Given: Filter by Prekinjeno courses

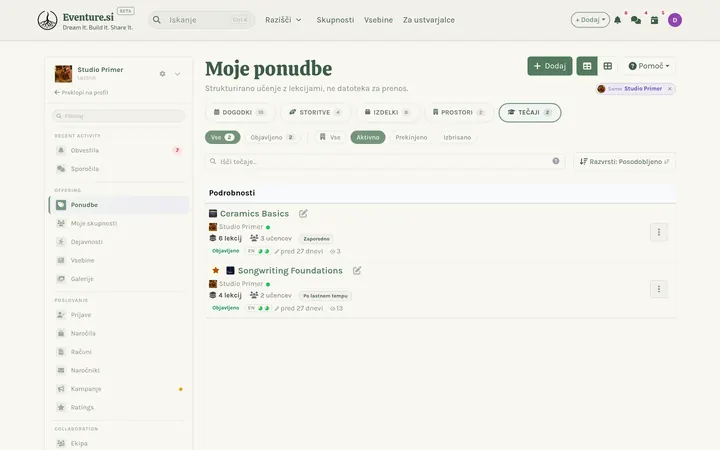Looking at the screenshot, I should click(x=411, y=137).
